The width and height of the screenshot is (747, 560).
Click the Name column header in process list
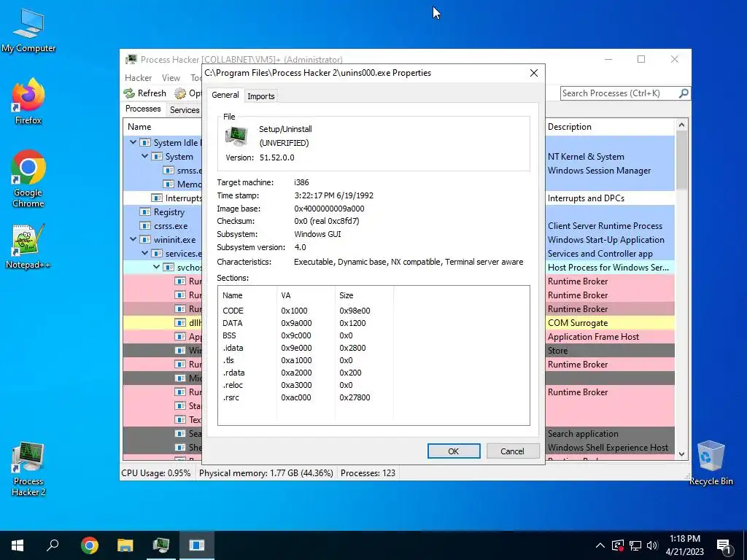pyautogui.click(x=163, y=127)
